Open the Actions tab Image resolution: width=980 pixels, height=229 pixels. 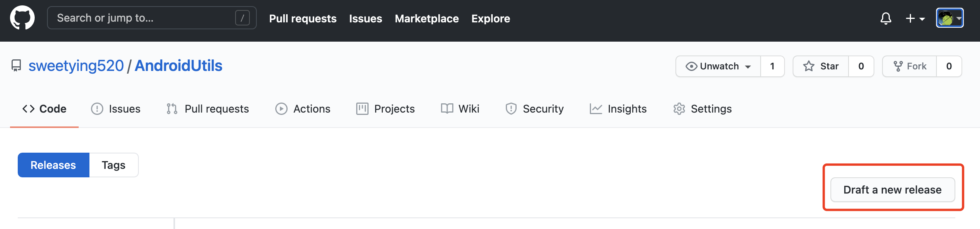pos(303,109)
